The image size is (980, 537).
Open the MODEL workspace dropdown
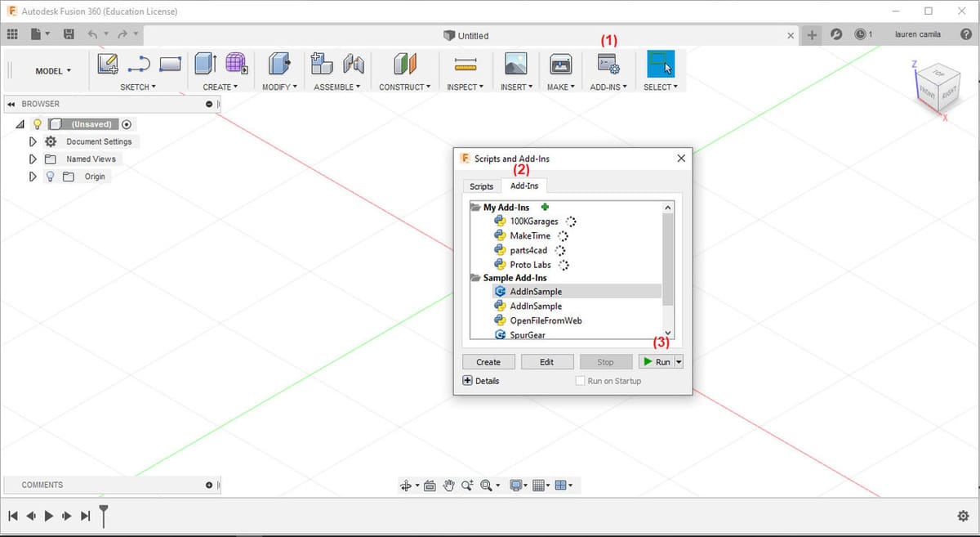pos(53,71)
